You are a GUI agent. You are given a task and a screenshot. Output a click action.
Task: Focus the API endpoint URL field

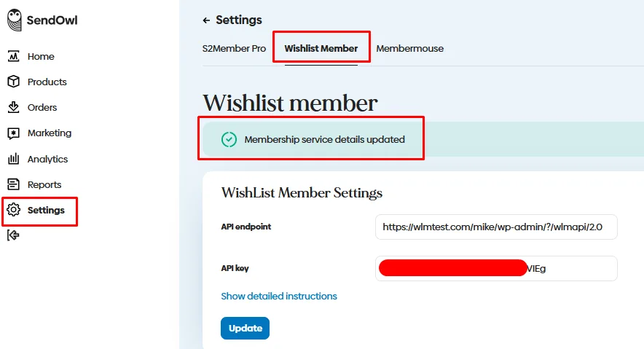496,227
